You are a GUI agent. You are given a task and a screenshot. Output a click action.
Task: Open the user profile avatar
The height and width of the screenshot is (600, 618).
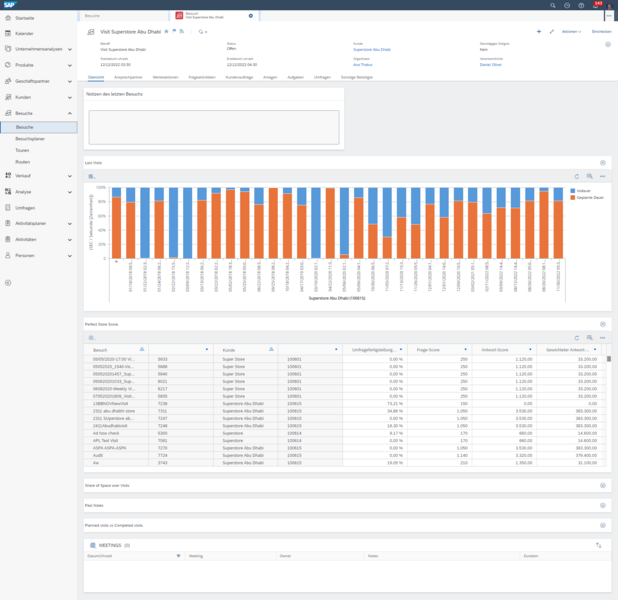(x=610, y=6)
